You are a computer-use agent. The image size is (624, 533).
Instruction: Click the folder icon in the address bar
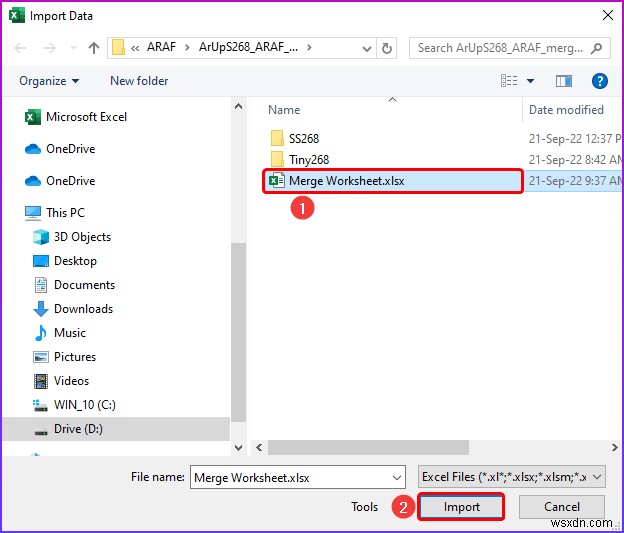pos(118,47)
